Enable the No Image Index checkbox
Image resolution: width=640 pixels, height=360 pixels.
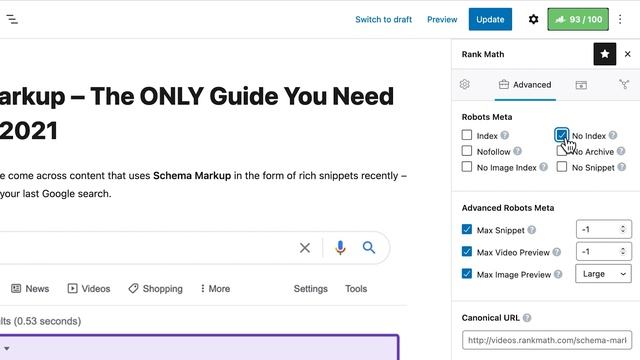[467, 167]
